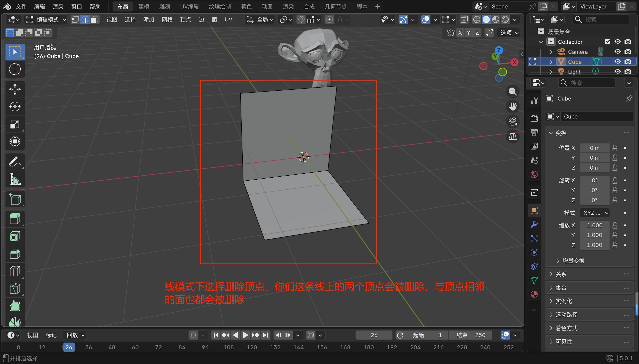The width and height of the screenshot is (639, 364).
Task: Switch to the 建模 workspace tab
Action: pos(144,6)
